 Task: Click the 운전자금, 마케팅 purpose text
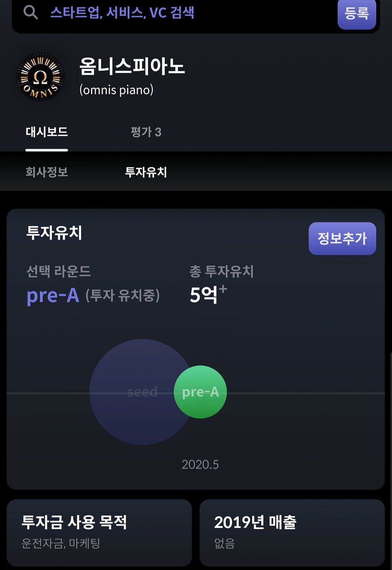pyautogui.click(x=61, y=543)
